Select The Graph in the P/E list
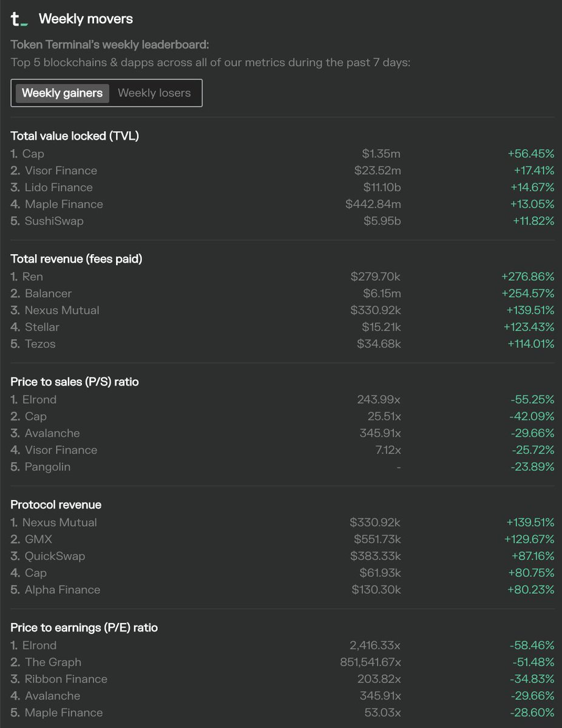The height and width of the screenshot is (728, 562). coord(53,662)
